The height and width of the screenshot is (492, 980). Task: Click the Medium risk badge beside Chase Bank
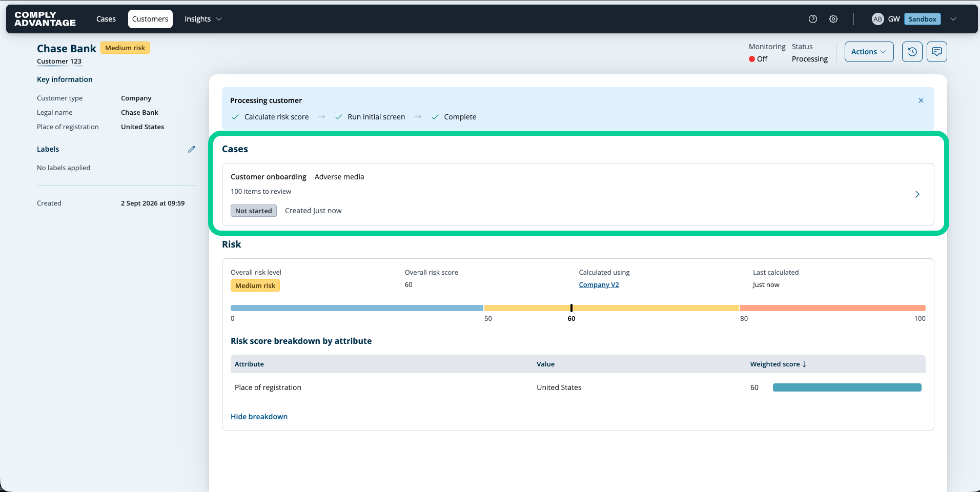(x=125, y=48)
